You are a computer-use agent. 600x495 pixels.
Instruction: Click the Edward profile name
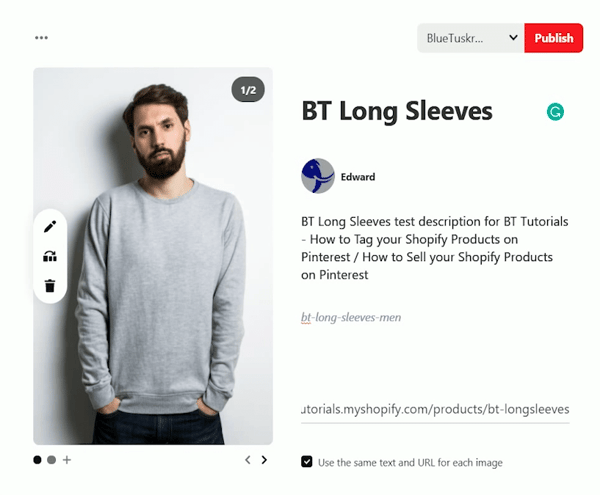[358, 177]
